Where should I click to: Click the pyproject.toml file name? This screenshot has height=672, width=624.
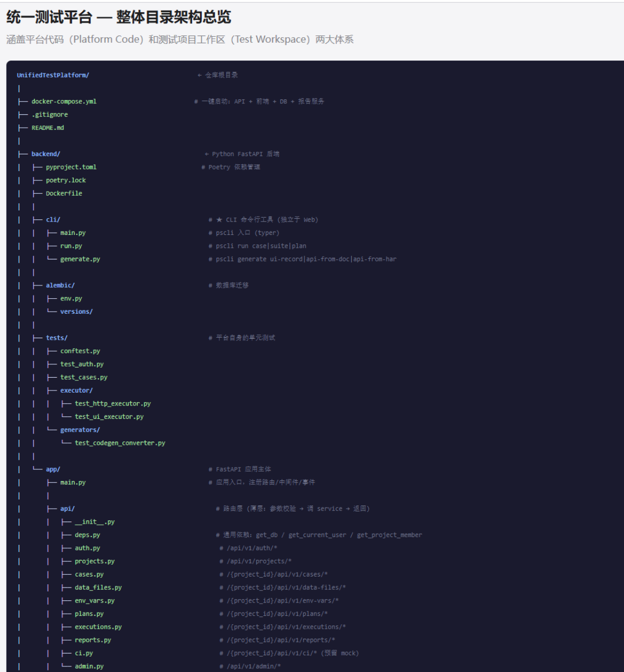pyautogui.click(x=71, y=167)
